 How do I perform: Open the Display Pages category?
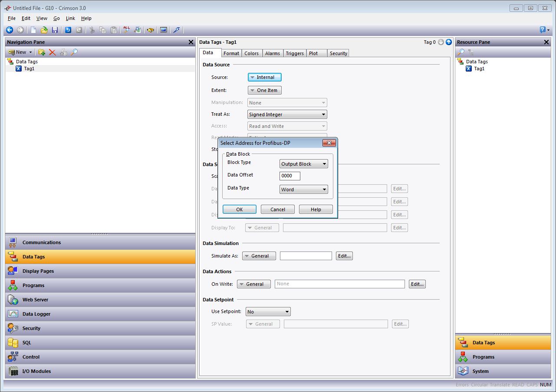100,271
